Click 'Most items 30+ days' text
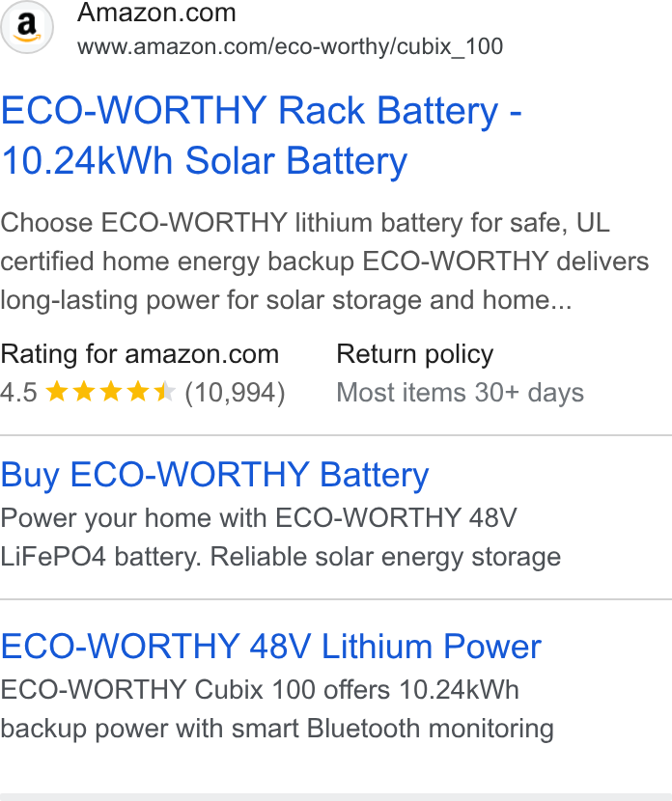This screenshot has width=672, height=801. (x=460, y=393)
